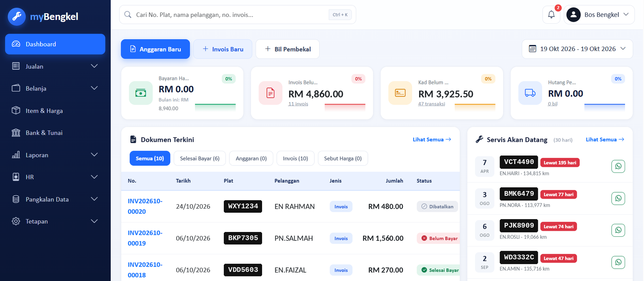
Task: Go to Dashboard in sidebar
Action: click(55, 44)
